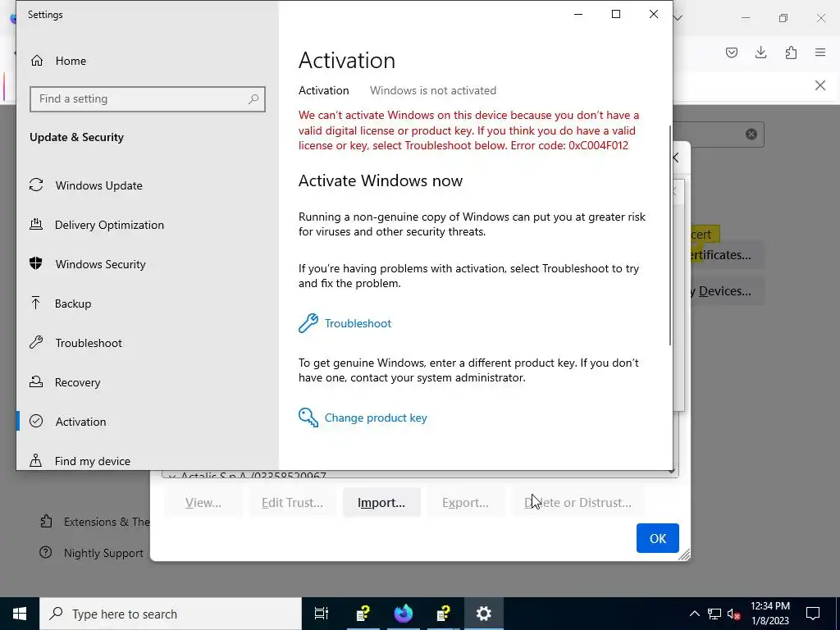Open the Action Center notifications icon
Viewport: 840px width, 630px height.
pos(813,614)
